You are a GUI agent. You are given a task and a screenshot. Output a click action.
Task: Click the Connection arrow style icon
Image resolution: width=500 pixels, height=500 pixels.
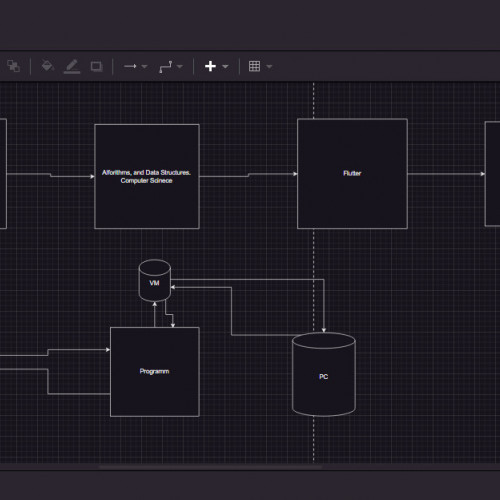click(130, 66)
